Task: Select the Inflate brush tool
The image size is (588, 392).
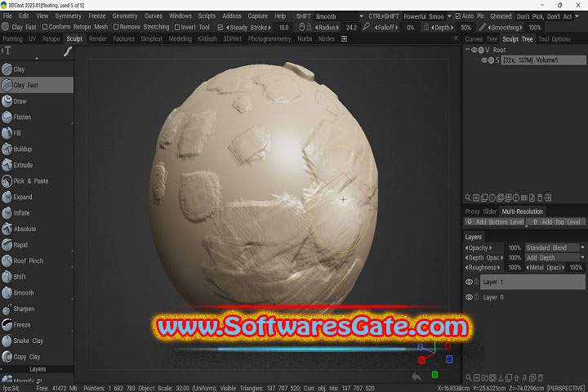Action: (37, 212)
